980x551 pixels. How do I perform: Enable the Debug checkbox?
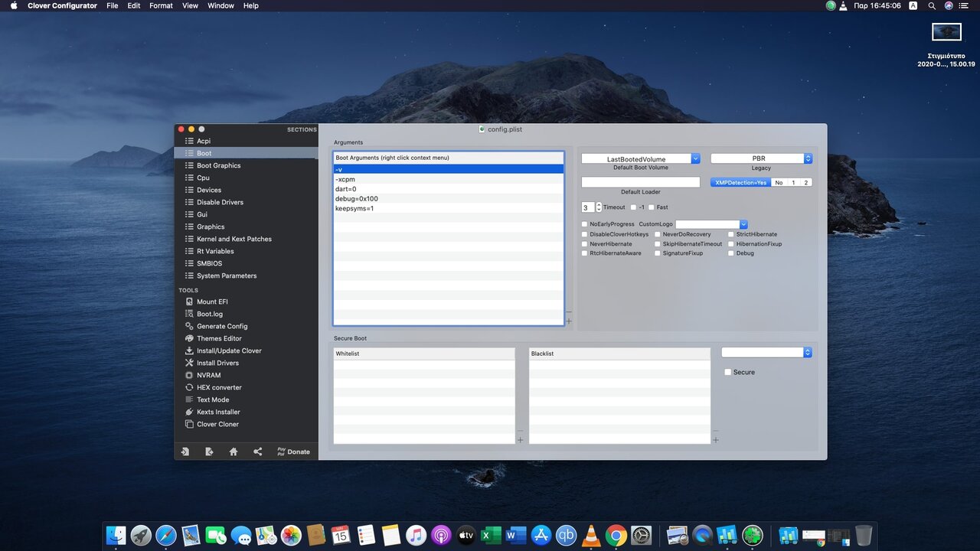point(731,253)
